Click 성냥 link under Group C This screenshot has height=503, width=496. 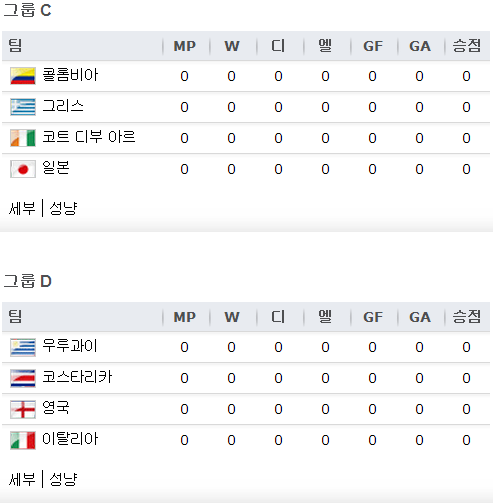tap(63, 208)
